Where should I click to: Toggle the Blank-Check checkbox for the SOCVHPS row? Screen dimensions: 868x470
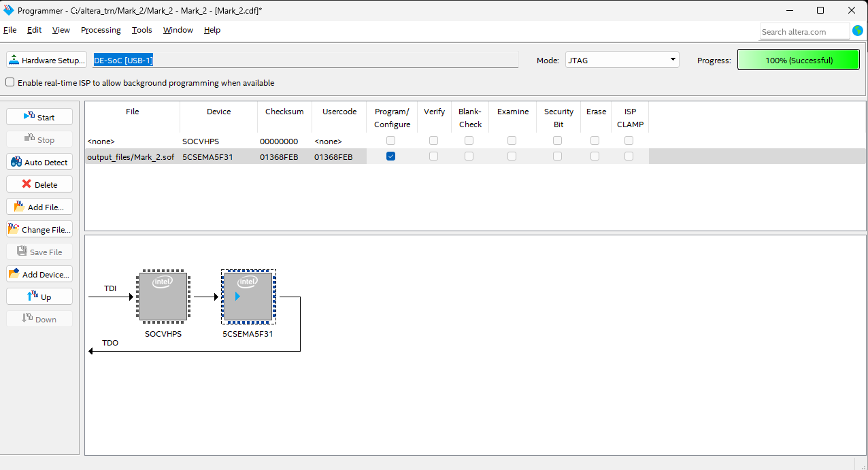click(469, 140)
